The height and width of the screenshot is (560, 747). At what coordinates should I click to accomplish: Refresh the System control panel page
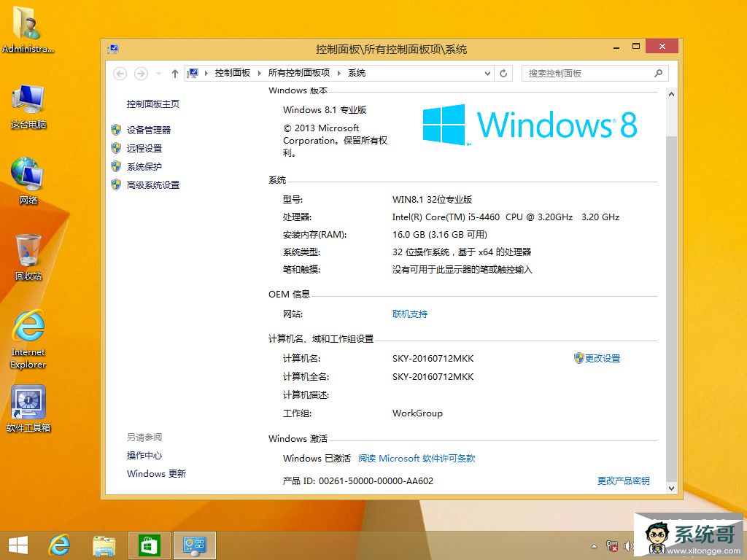(x=503, y=74)
